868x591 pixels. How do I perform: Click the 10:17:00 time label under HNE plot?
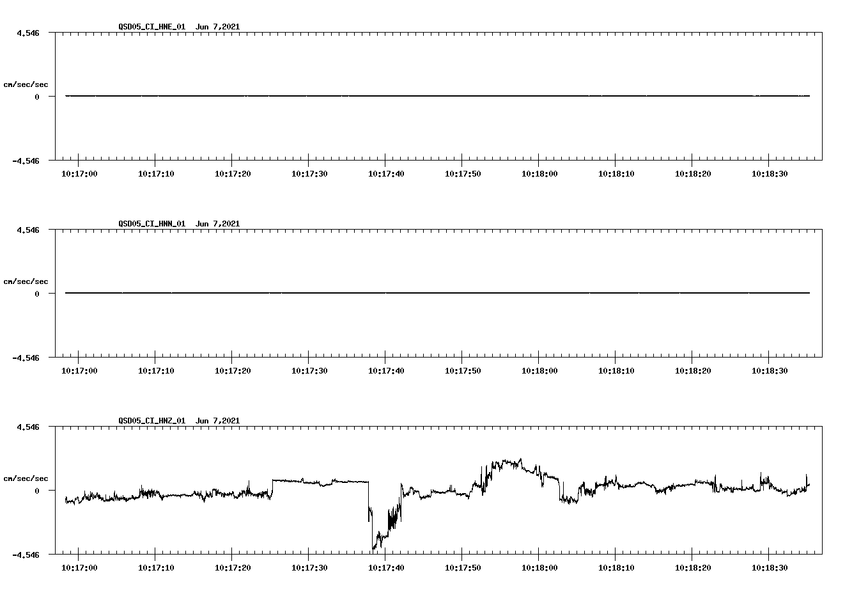(x=79, y=174)
